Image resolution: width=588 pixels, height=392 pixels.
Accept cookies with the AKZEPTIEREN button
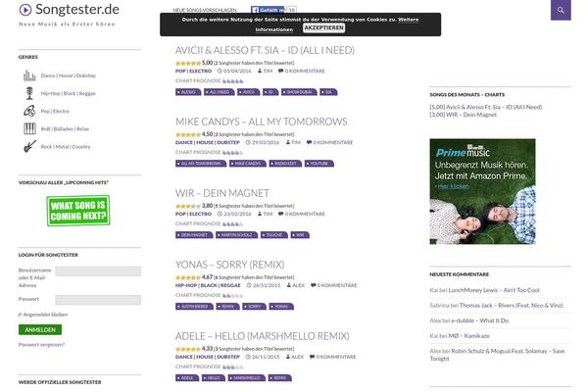coord(323,27)
